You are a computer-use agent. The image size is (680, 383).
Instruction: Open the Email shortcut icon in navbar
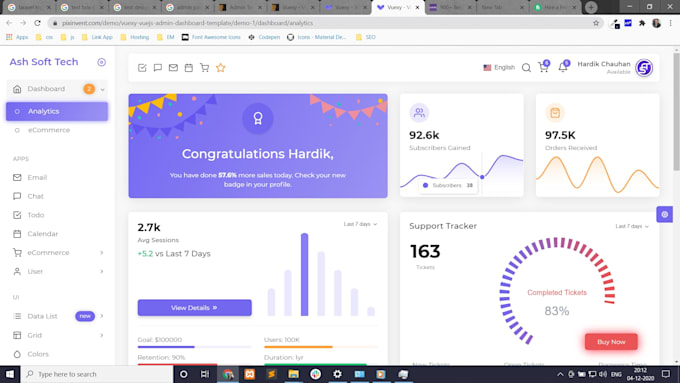[173, 68]
